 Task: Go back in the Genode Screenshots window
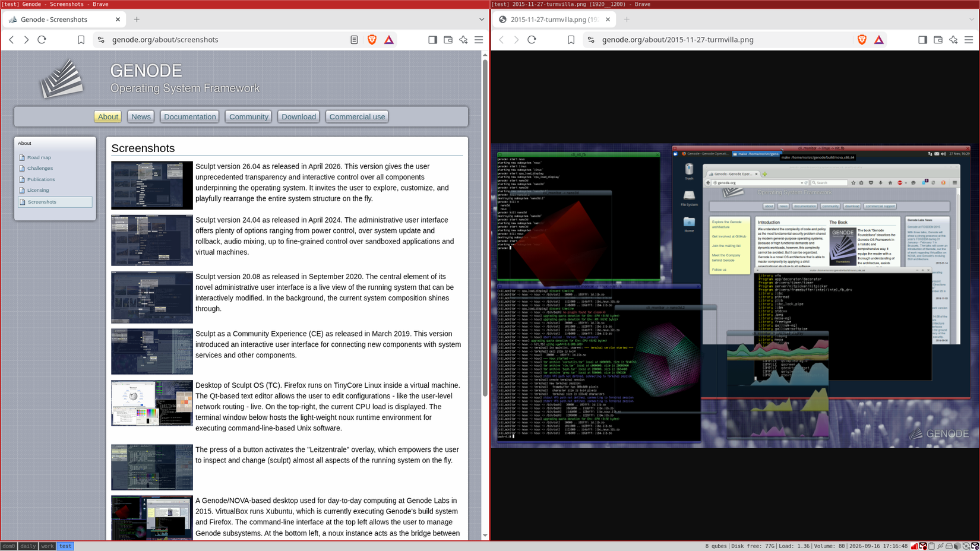[11, 40]
